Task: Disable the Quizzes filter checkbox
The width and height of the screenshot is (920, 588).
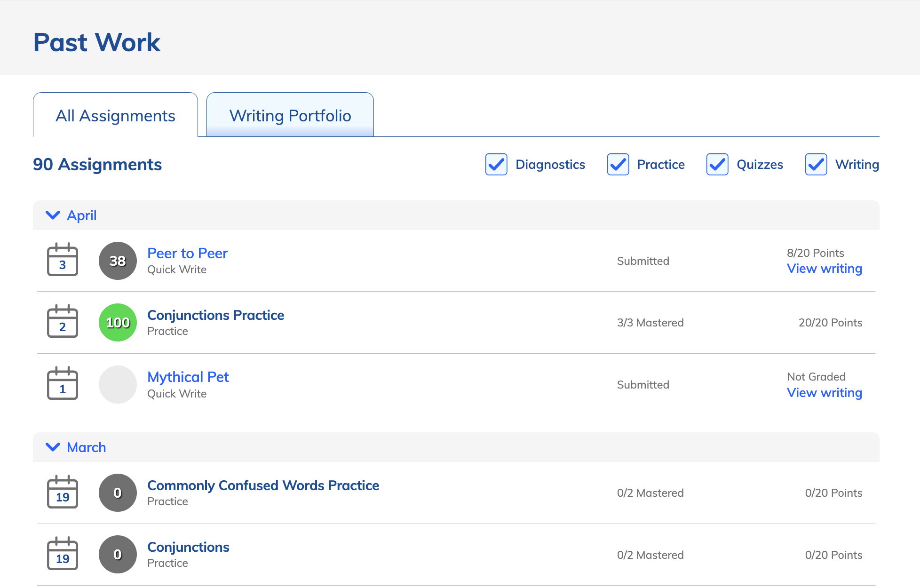Action: (x=716, y=165)
